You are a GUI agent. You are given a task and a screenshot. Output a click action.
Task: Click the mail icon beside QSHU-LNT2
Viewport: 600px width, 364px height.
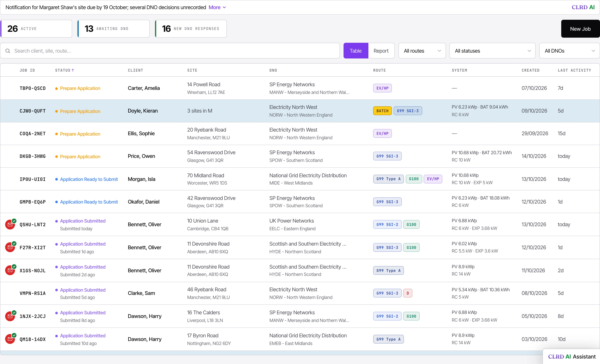pos(10,225)
